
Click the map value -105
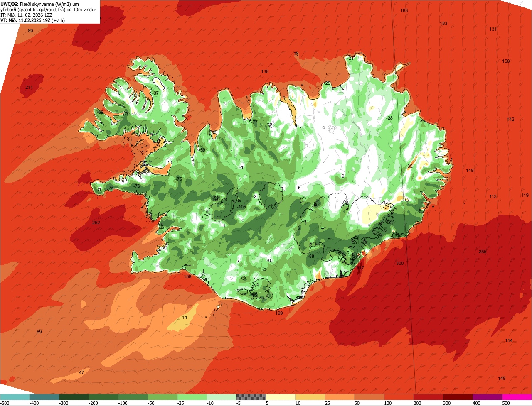click(242, 207)
